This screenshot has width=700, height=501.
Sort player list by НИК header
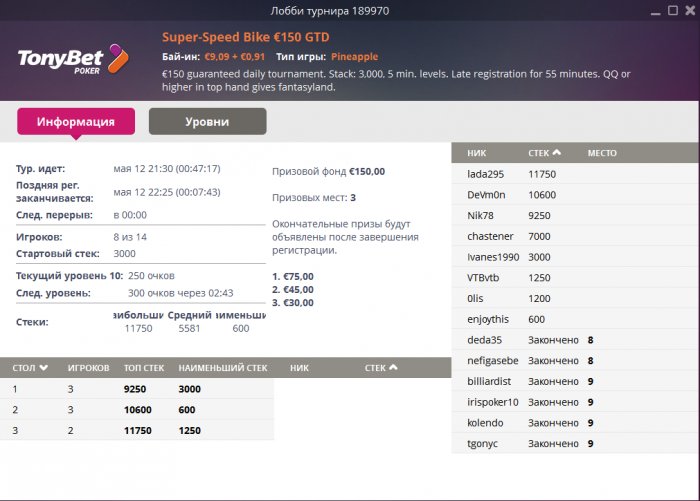pos(476,153)
